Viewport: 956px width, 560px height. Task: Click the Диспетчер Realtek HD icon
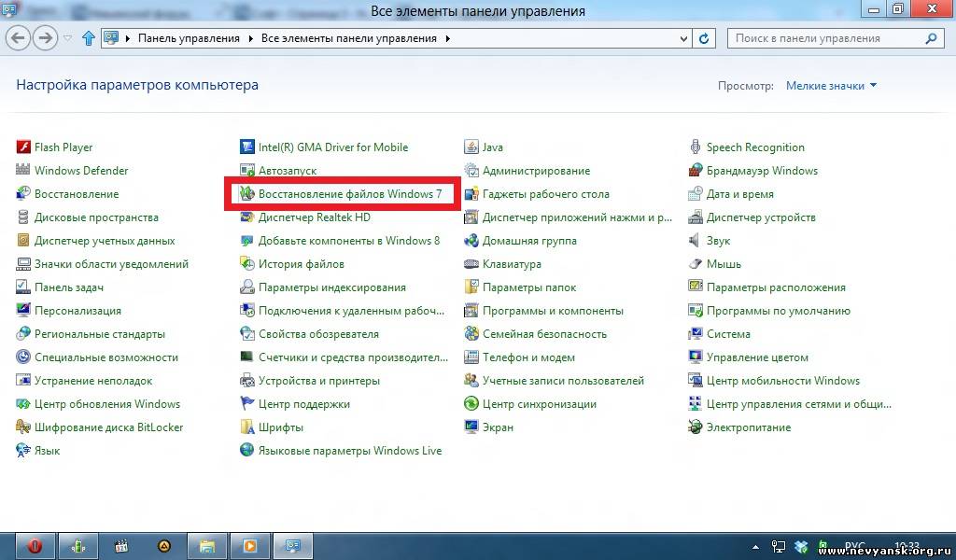246,217
